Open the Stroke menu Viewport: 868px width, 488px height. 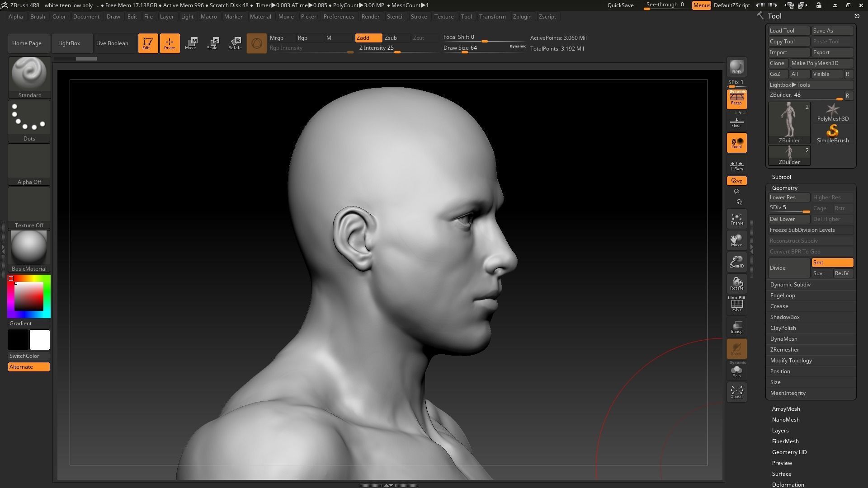[x=419, y=17]
